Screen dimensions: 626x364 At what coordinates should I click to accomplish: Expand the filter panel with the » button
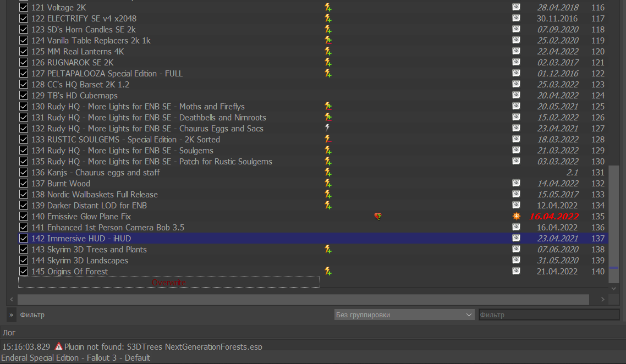pos(11,315)
